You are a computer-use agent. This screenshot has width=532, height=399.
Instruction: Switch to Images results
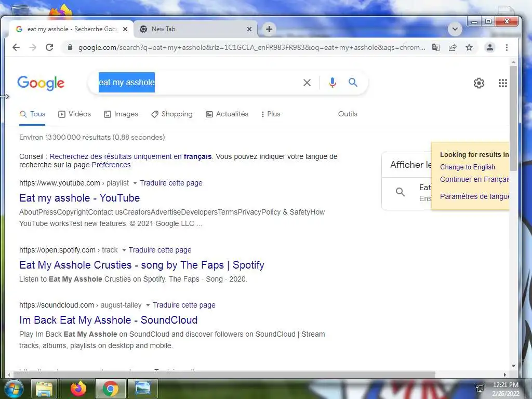(121, 114)
